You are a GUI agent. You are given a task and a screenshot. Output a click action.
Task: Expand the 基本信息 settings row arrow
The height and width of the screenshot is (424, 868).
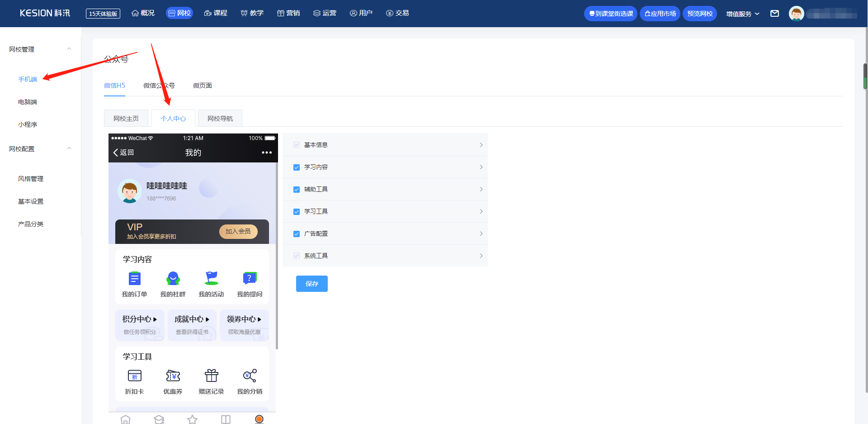pos(481,145)
